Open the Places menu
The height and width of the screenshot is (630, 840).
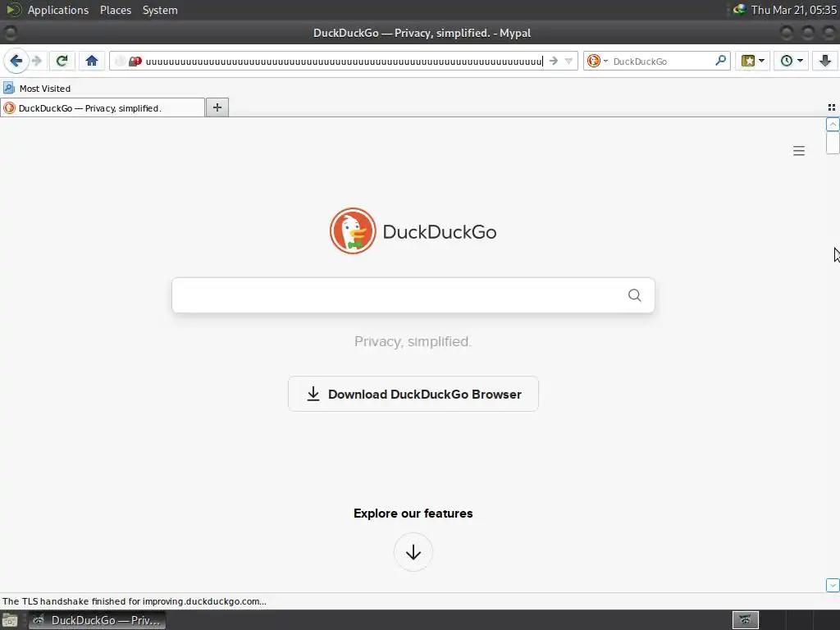[115, 10]
